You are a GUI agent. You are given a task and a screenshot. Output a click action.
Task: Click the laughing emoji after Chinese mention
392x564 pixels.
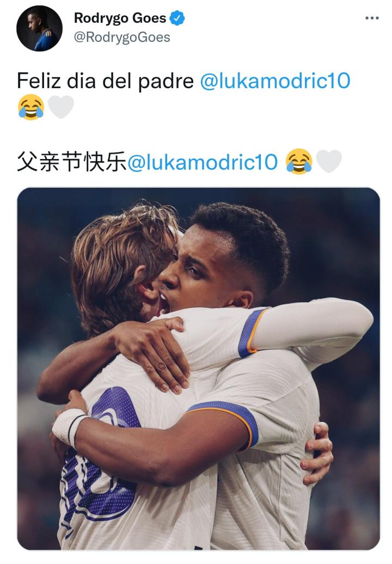299,162
